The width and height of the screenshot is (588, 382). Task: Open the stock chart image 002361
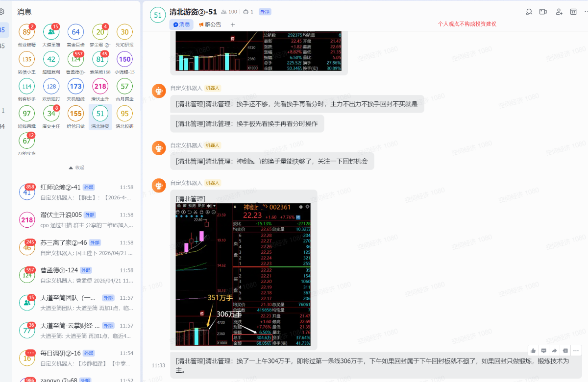(x=243, y=274)
